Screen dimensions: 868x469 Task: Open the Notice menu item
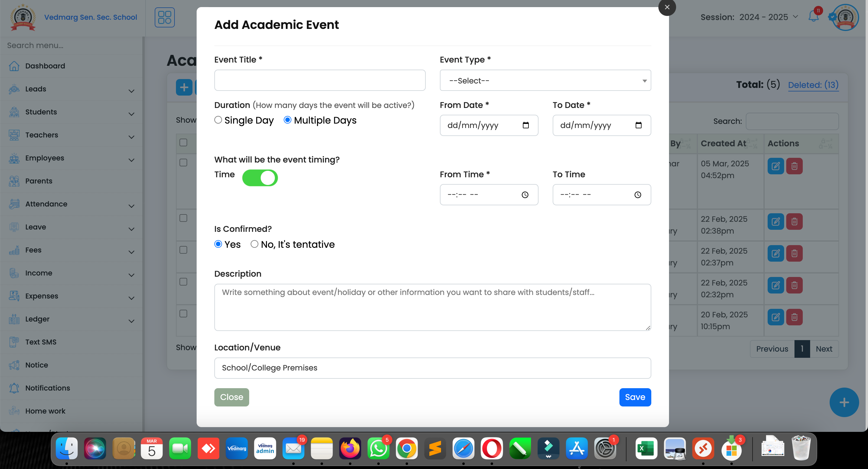point(36,365)
